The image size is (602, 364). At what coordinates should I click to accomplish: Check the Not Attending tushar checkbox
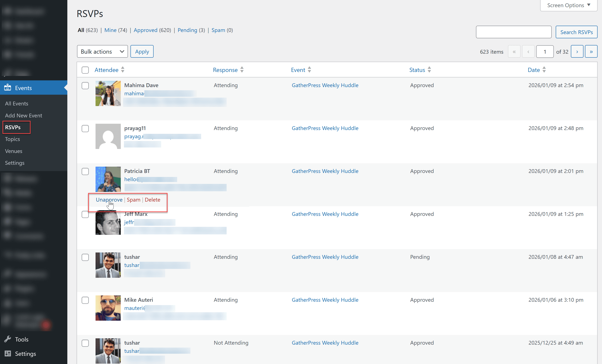[85, 343]
